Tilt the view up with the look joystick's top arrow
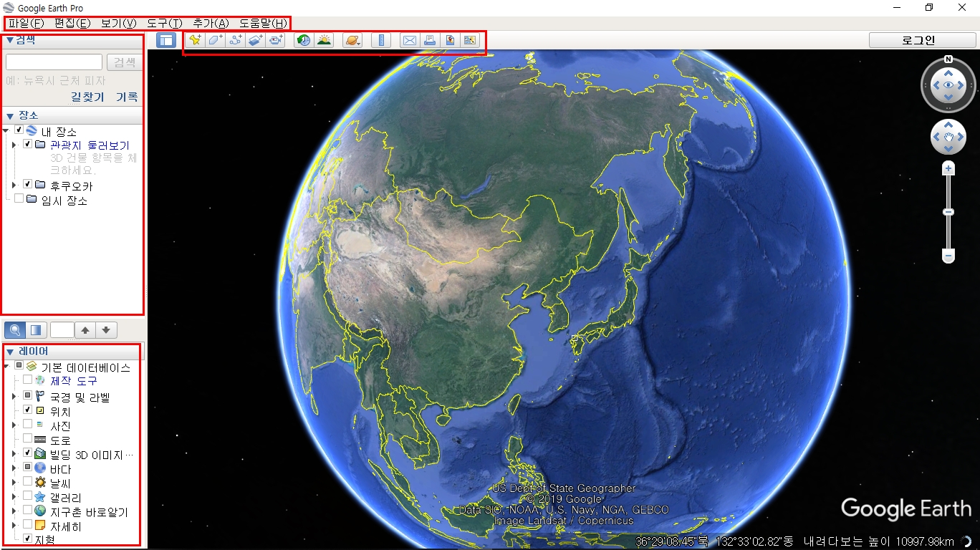The height and width of the screenshot is (550, 980). tap(948, 72)
